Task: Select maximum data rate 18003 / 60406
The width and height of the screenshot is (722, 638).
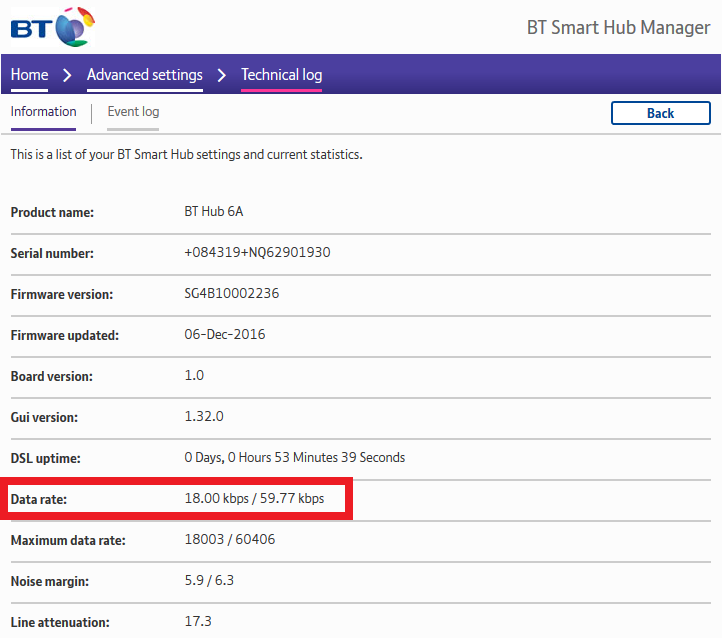Action: point(230,539)
